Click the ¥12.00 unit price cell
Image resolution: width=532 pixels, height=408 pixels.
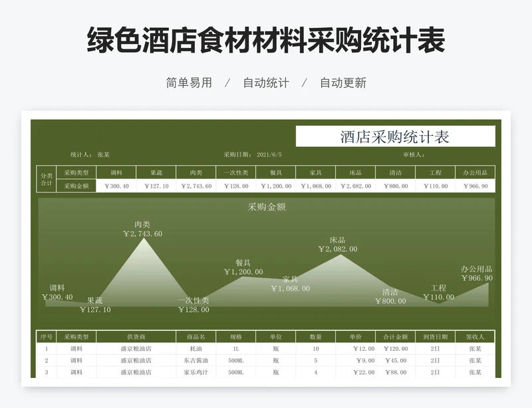point(356,349)
